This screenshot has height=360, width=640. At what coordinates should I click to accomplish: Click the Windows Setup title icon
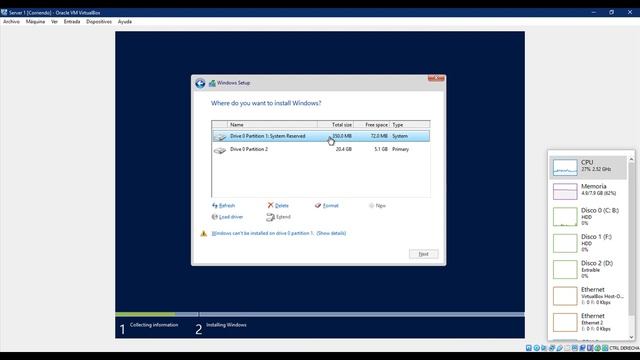pos(212,83)
